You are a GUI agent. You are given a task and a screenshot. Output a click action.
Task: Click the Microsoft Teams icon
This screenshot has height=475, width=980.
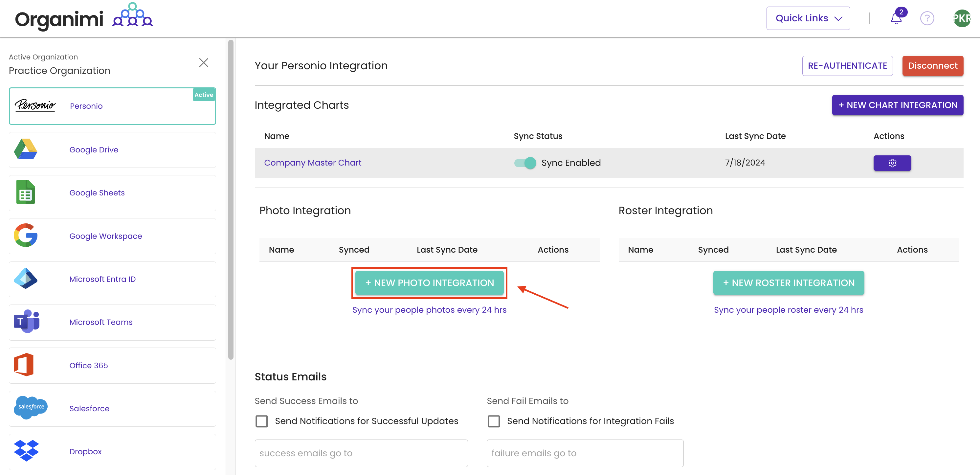click(27, 322)
